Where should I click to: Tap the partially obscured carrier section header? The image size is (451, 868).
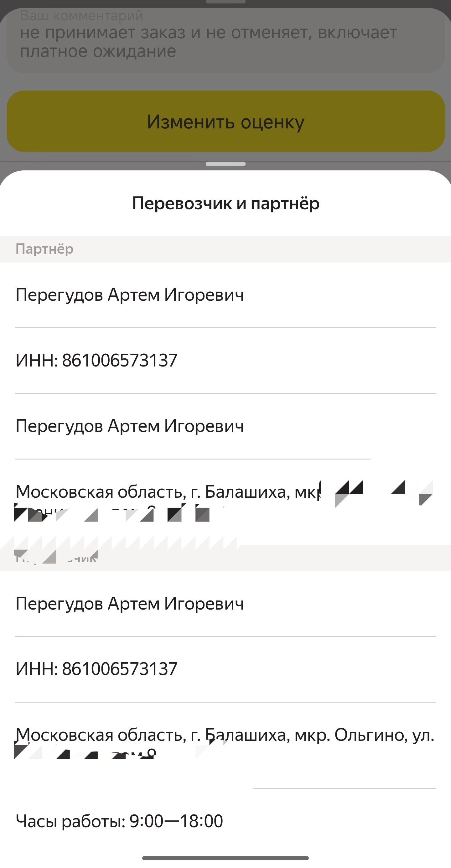click(225, 558)
